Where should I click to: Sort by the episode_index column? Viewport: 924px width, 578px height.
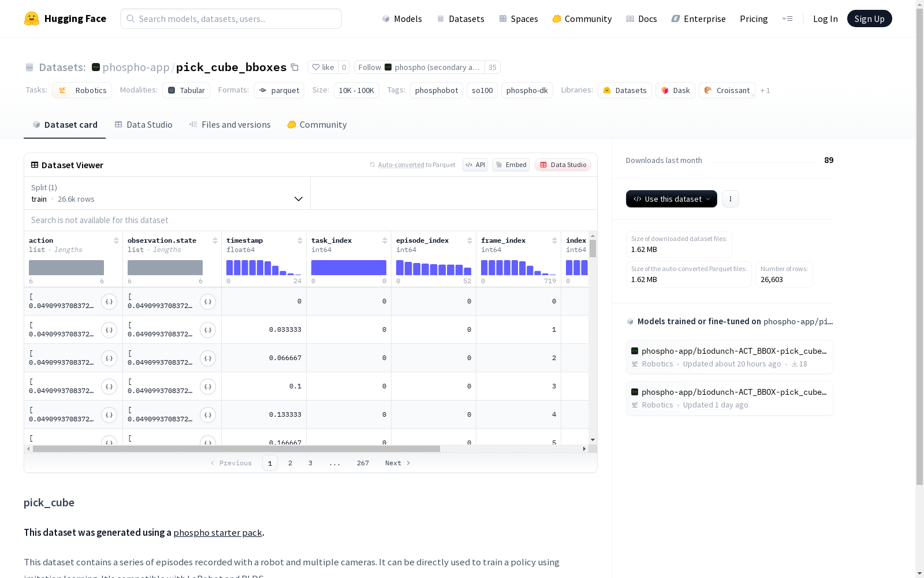pos(470,240)
